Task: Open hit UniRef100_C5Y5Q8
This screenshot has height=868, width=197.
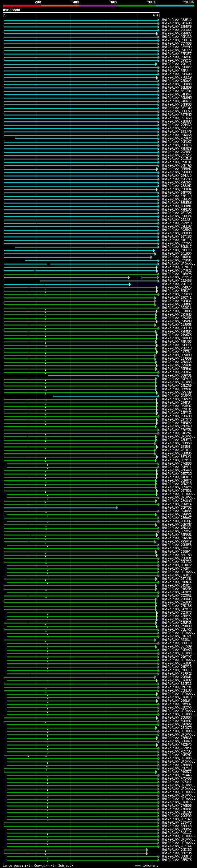Action: (x=177, y=43)
